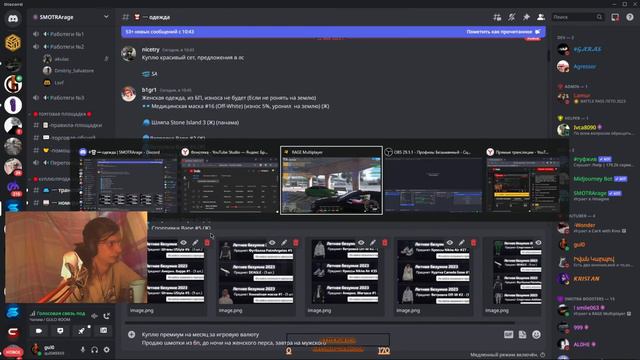Toggle spoiler eye on first image attachment
The image size is (640, 360).
click(x=183, y=242)
